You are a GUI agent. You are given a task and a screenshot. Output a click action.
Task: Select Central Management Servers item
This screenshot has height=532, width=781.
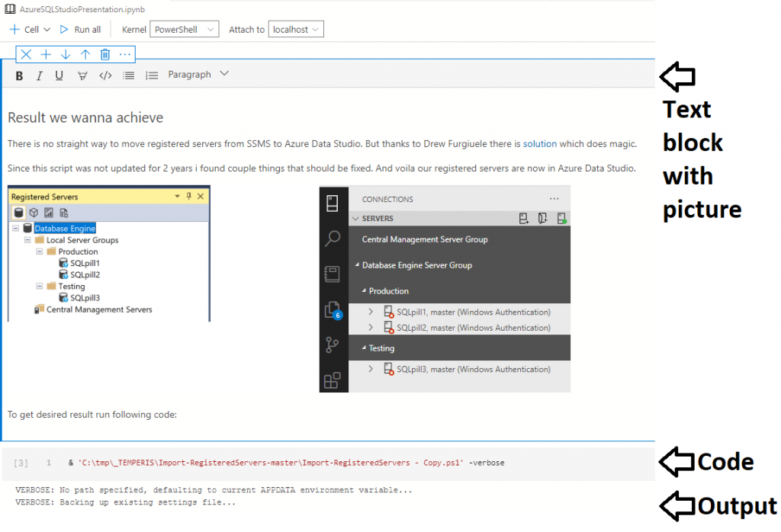point(99,309)
